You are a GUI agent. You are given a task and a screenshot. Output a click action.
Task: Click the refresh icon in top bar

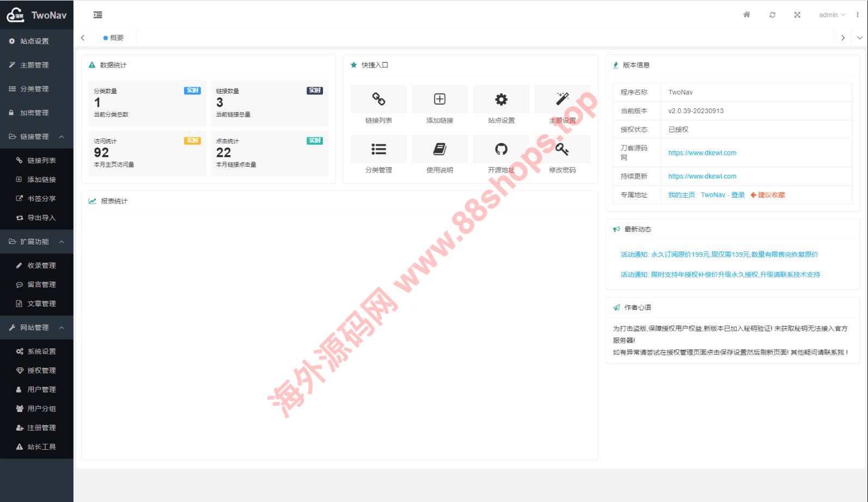772,15
